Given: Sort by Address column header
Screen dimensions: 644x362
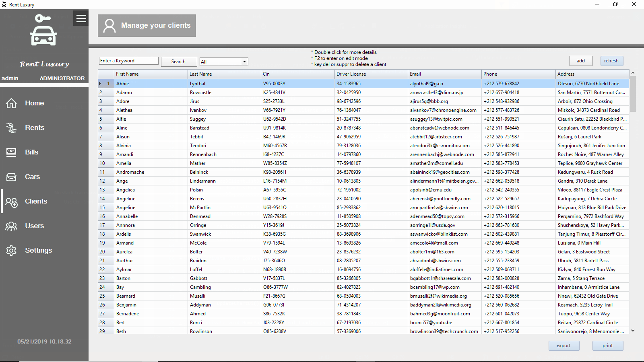Looking at the screenshot, I should pos(592,74).
